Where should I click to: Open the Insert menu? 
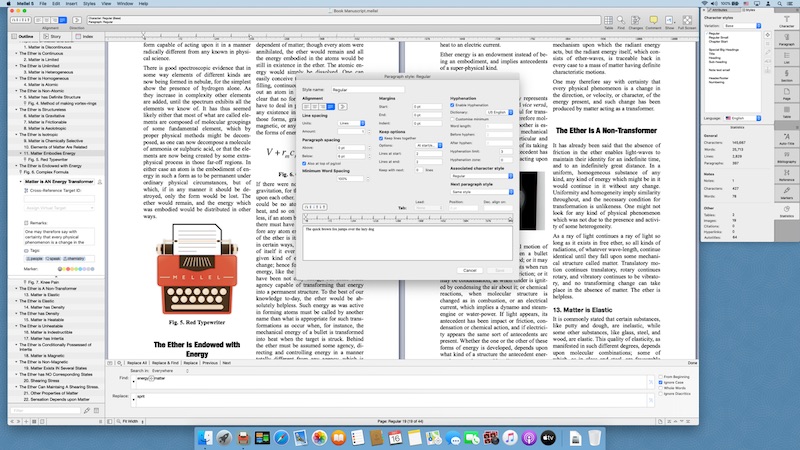[x=71, y=4]
